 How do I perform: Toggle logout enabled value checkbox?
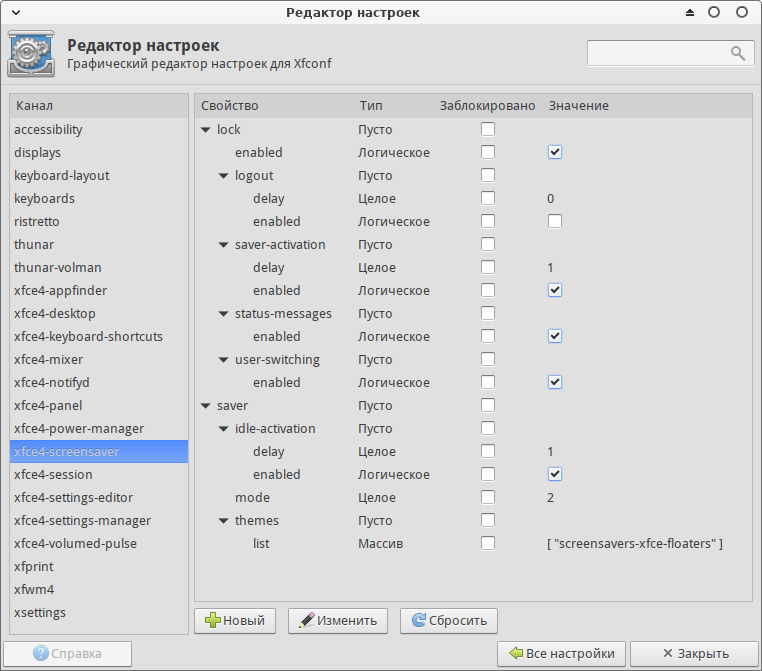pos(554,221)
